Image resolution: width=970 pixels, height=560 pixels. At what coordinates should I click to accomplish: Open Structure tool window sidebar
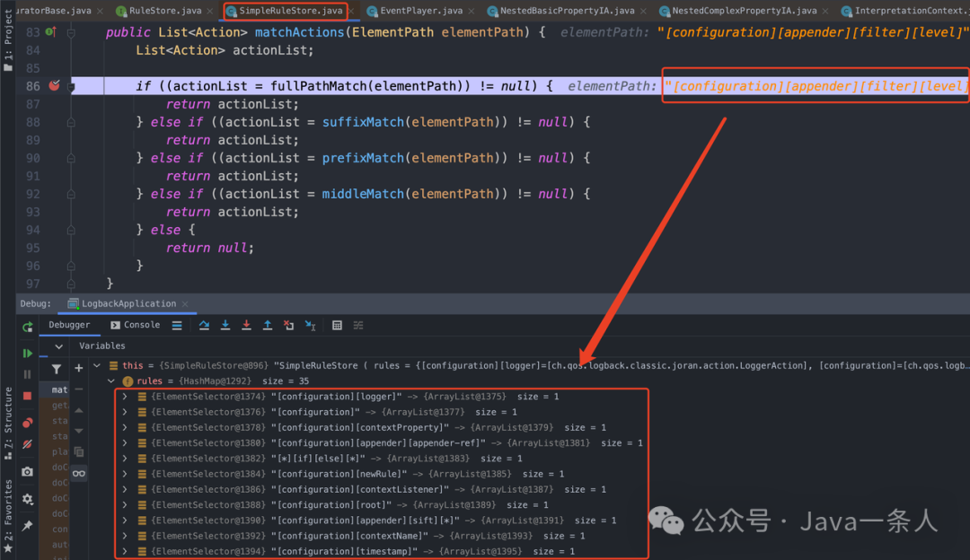pos(8,423)
